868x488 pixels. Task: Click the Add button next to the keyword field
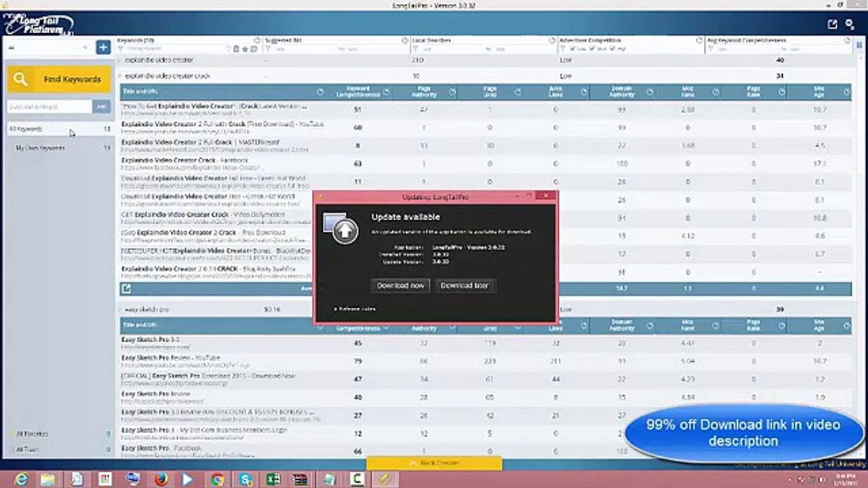(x=102, y=107)
